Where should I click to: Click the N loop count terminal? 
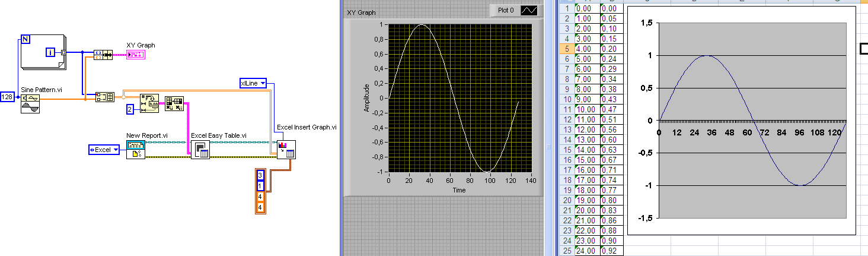tap(25, 40)
